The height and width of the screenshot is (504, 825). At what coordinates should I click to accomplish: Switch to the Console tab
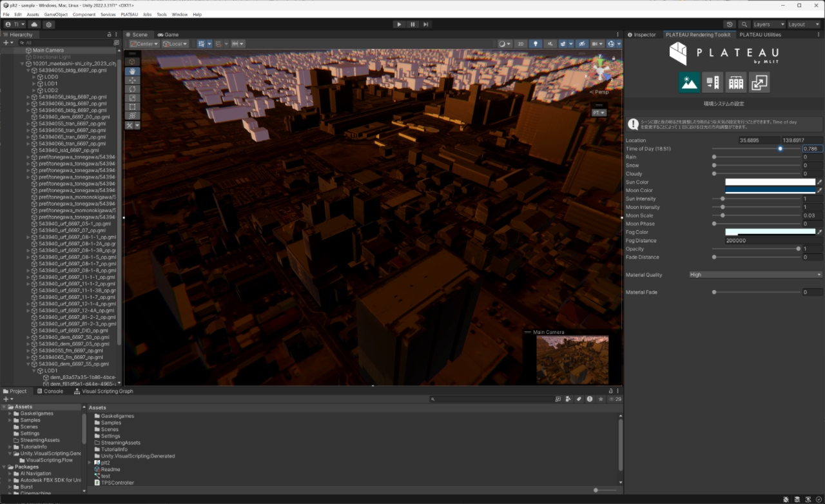coord(50,391)
